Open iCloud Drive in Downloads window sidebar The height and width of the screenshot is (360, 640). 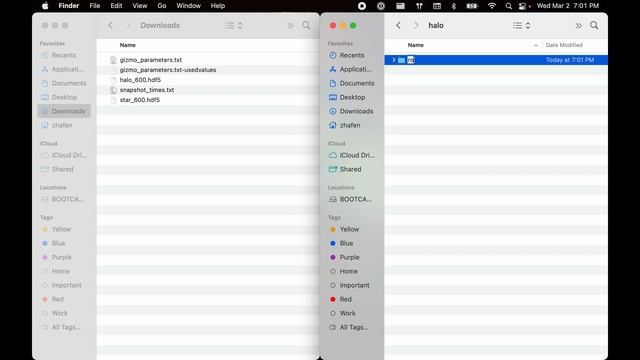pos(64,155)
